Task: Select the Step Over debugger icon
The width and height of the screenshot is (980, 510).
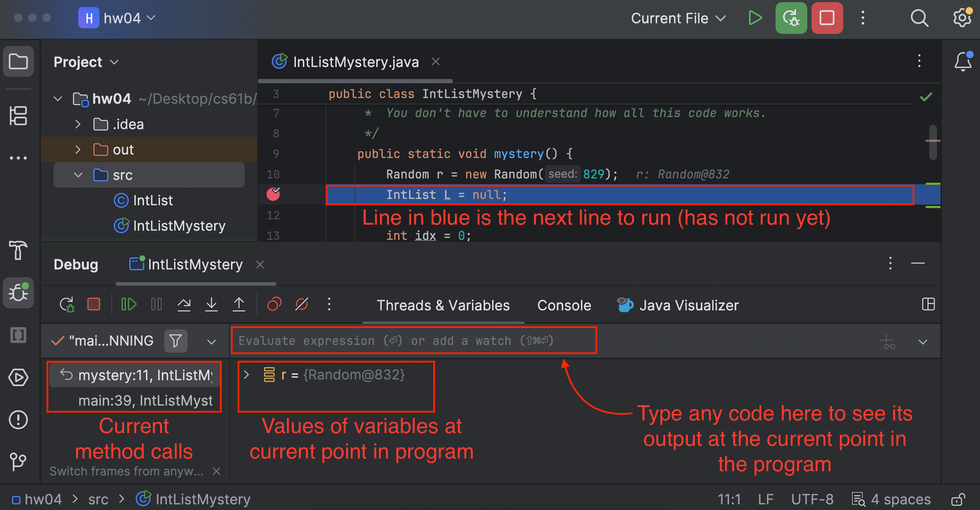Action: click(184, 304)
